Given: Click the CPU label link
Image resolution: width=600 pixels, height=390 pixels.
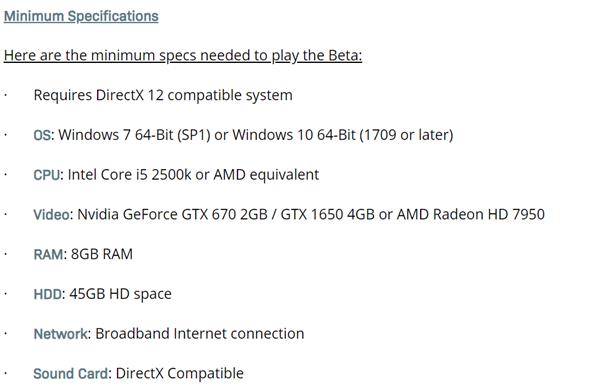Looking at the screenshot, I should (47, 175).
